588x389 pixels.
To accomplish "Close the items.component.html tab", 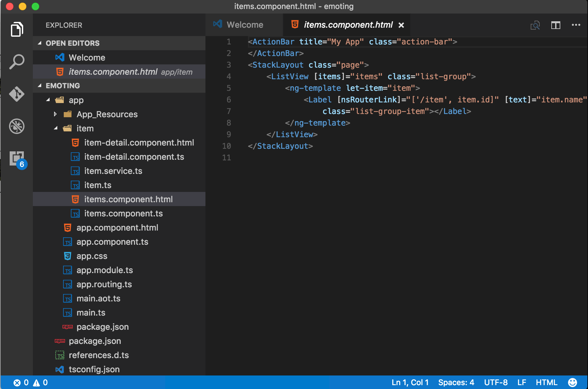I will coord(401,25).
